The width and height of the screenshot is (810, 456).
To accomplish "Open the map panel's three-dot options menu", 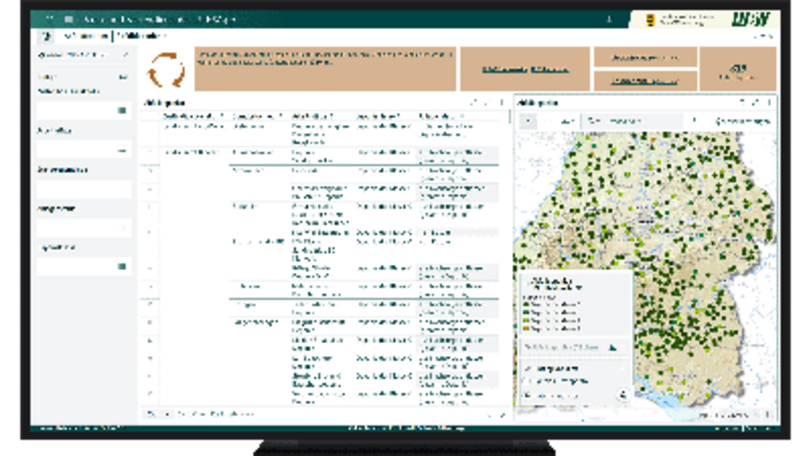I will pos(769,102).
